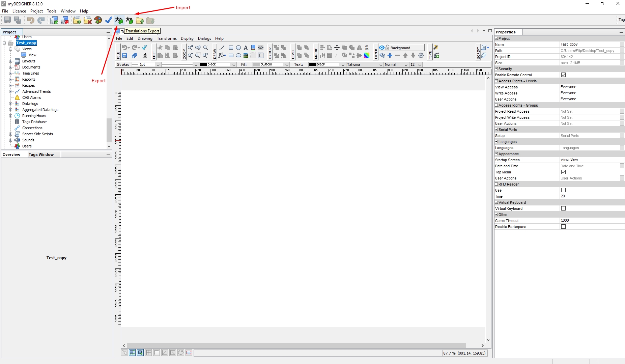
Task: Select the Tags Database tree item
Action: [x=34, y=122]
